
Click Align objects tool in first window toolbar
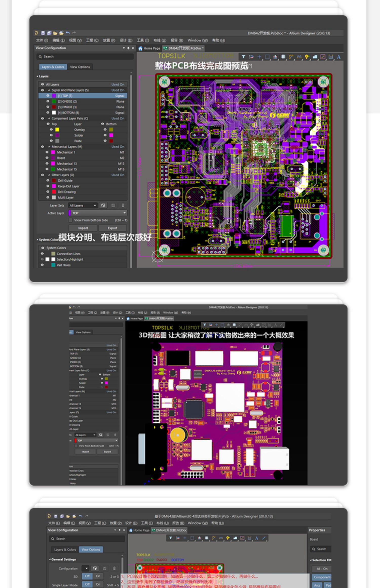coord(275,57)
